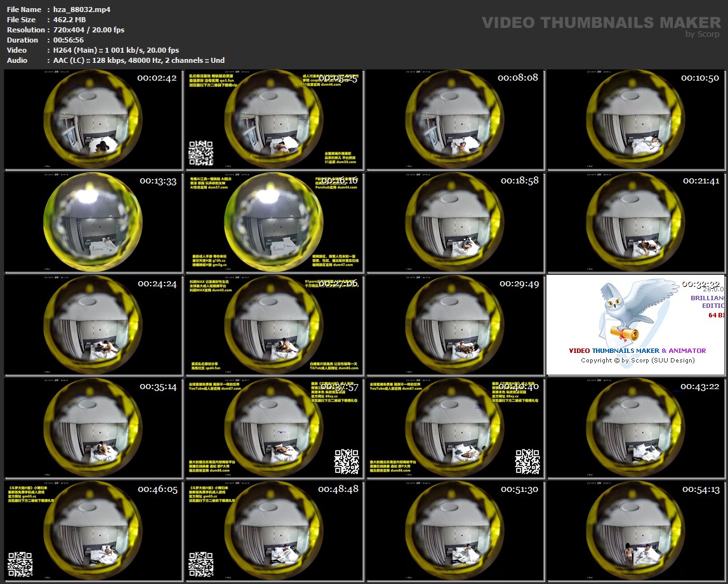Image resolution: width=728 pixels, height=584 pixels.
Task: Open the frame marked 00:10:50
Action: point(637,119)
